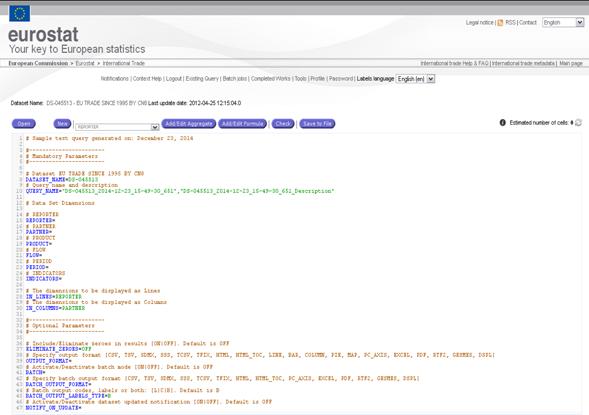589x415 pixels.
Task: Click Add/Edit Aggregate button
Action: [x=189, y=124]
